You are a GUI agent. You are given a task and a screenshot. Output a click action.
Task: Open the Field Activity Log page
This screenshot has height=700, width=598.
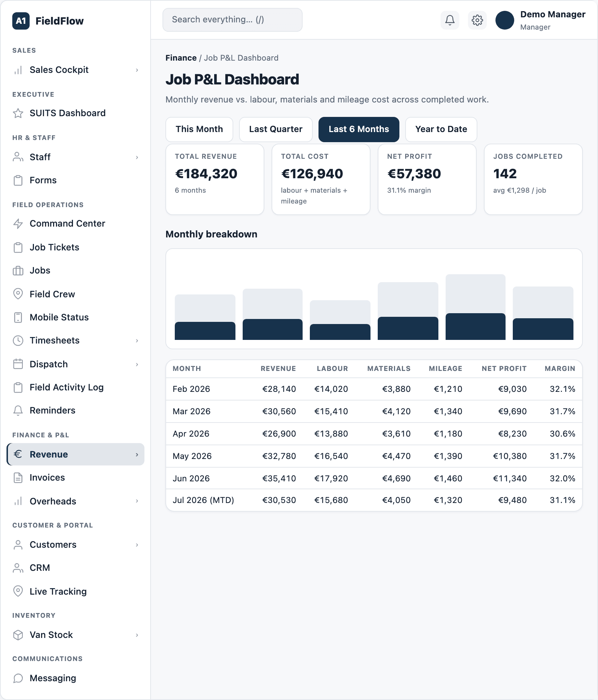(x=75, y=388)
